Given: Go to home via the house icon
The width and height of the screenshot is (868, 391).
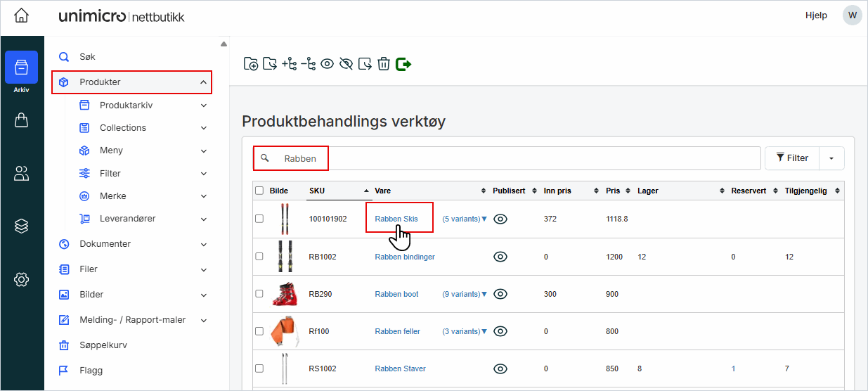Looking at the screenshot, I should tap(22, 15).
